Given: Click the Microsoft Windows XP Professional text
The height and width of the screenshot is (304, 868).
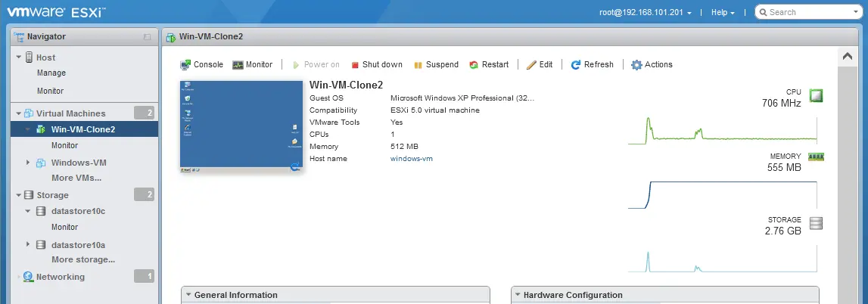Looking at the screenshot, I should [462, 98].
